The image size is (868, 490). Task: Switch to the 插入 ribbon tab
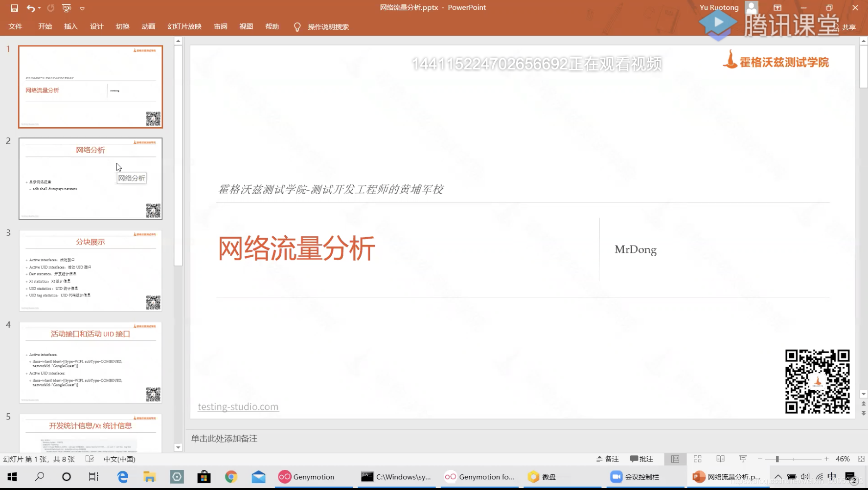tap(70, 26)
